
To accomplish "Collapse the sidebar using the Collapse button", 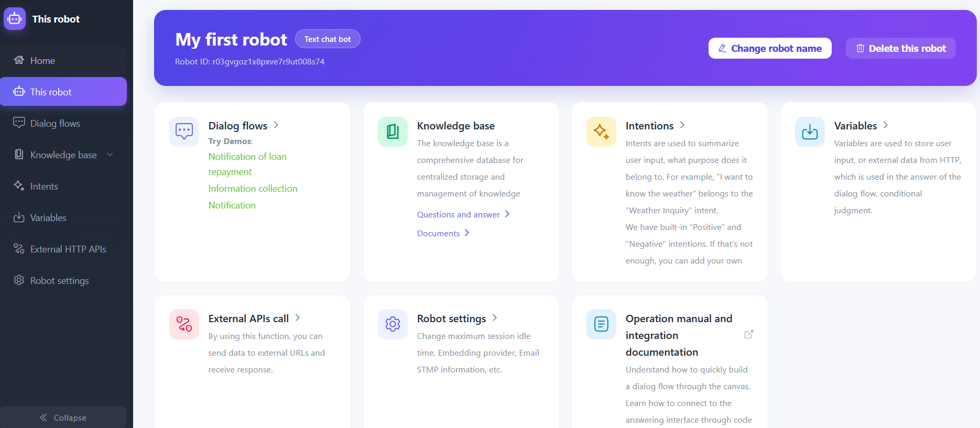I will click(x=63, y=418).
